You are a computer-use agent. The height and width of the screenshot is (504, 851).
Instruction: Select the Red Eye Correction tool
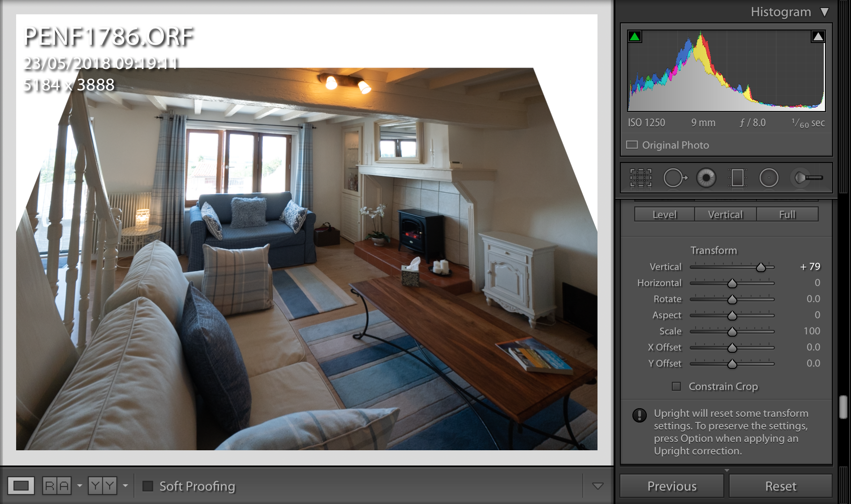click(706, 178)
